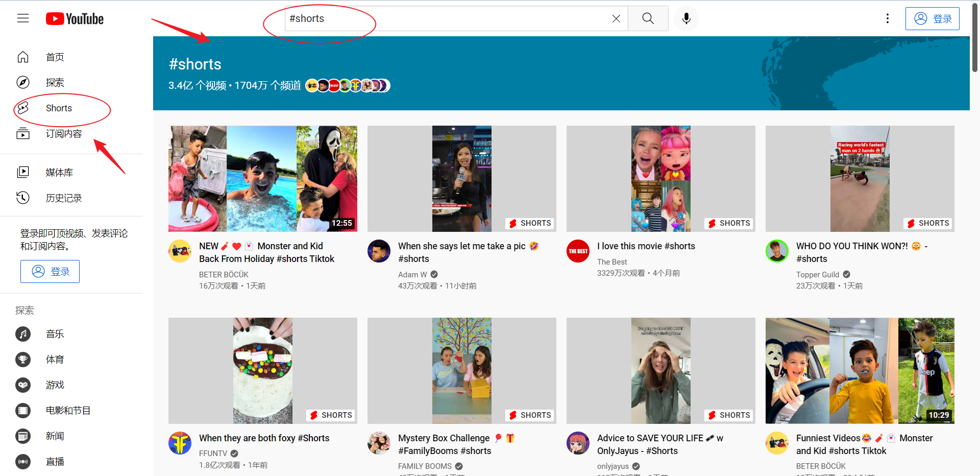Click the magnifier search button
This screenshot has width=980, height=476.
648,18
